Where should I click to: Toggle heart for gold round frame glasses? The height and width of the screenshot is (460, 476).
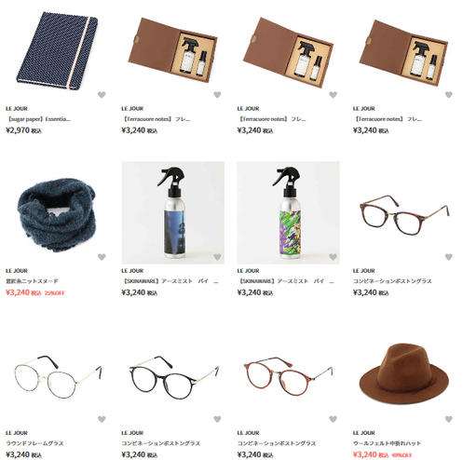pyautogui.click(x=102, y=419)
